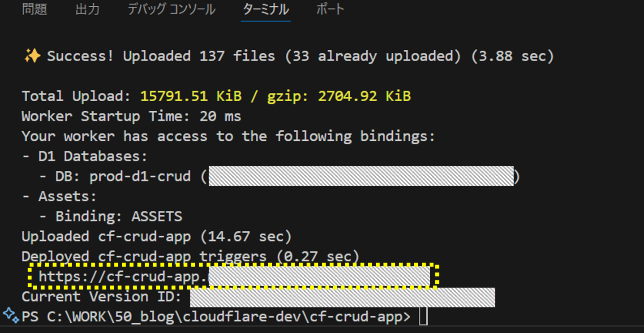Click the masked database ID box
Image resolution: width=644 pixels, height=333 pixels.
[361, 176]
